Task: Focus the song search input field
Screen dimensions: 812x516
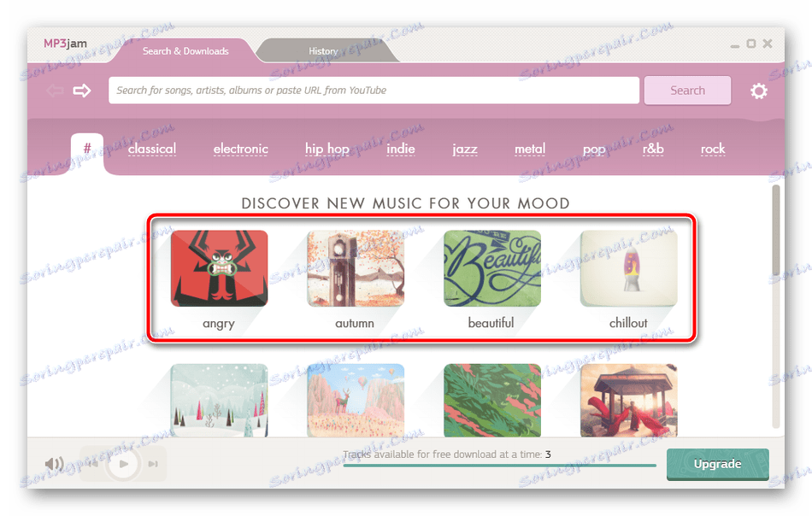Action: [x=374, y=91]
